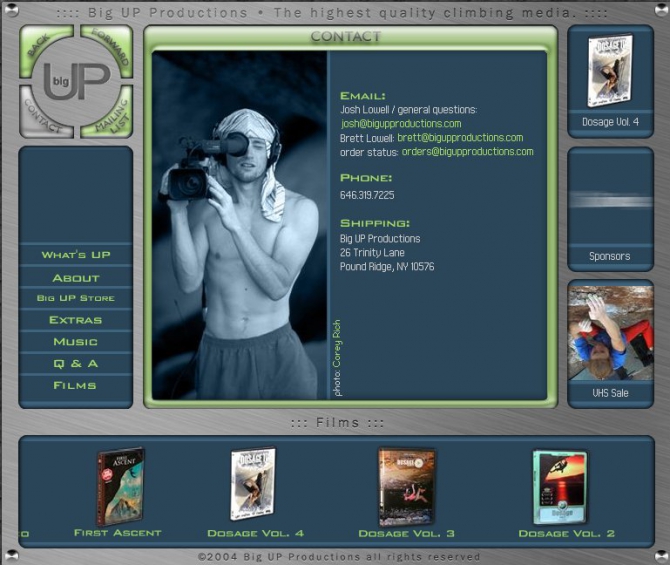Click the Dosage Vol. 3 DVD cover
This screenshot has width=670, height=565.
coord(406,487)
